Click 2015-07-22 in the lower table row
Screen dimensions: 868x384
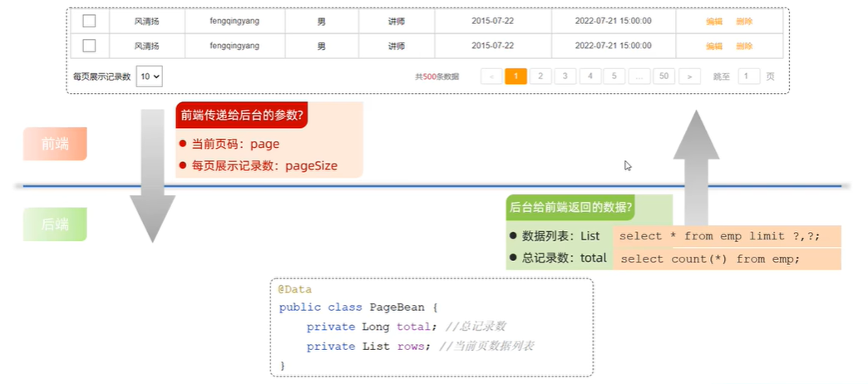(493, 46)
